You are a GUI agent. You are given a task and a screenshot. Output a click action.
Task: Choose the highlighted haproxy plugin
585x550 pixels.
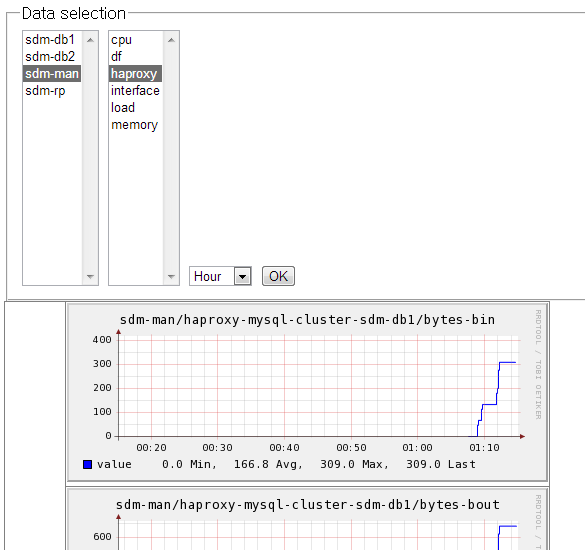point(135,74)
